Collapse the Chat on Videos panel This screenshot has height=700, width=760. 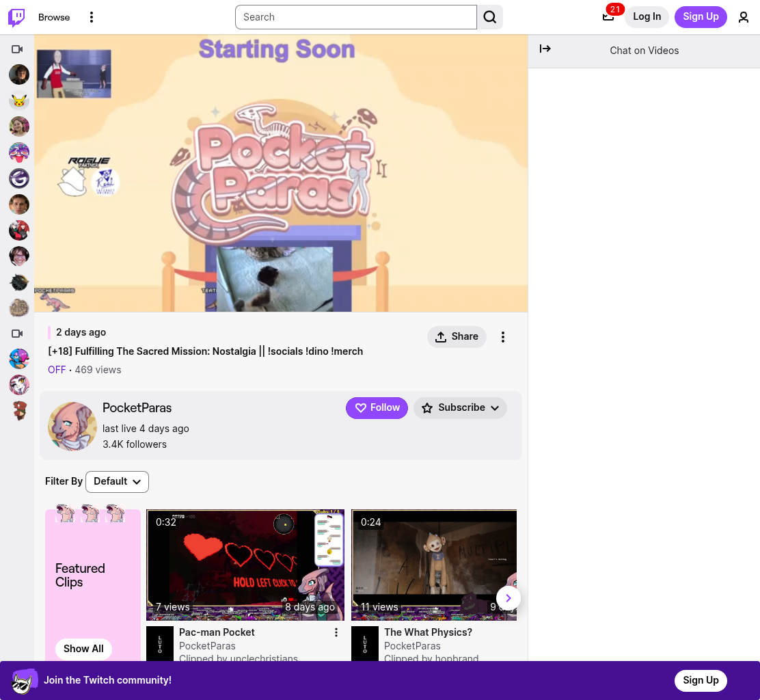(545, 49)
